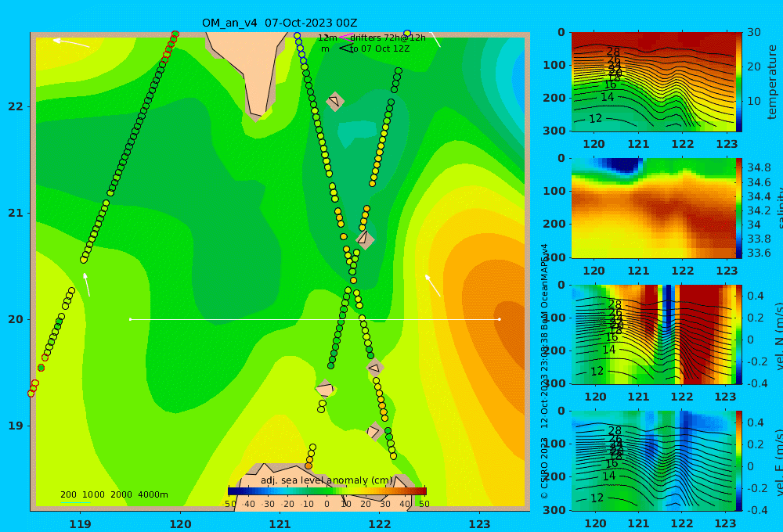This screenshot has height=532, width=783.
Task: Click the island marker near 121.95E 18.9N
Action: [374, 431]
